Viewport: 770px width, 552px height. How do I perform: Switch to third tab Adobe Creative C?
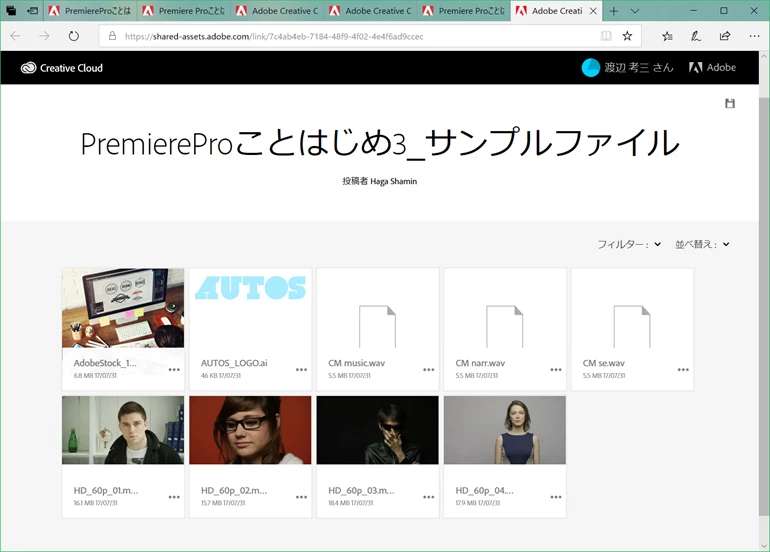tap(277, 11)
